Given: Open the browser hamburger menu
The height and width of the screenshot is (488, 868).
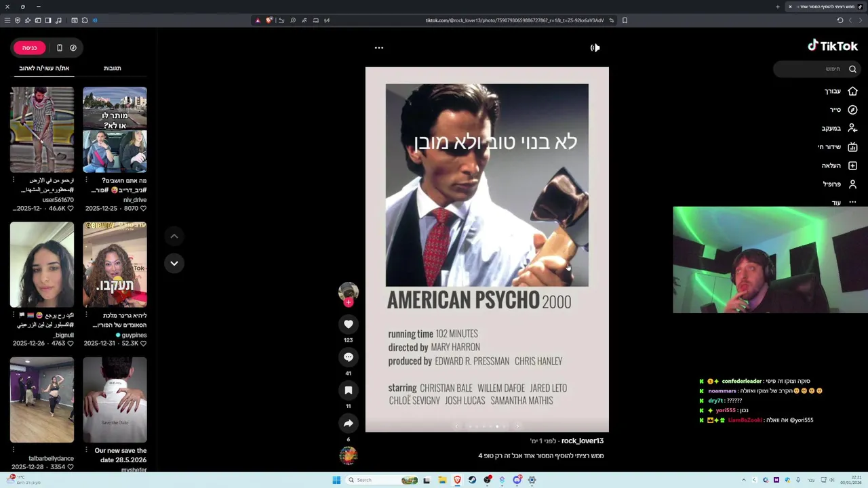Looking at the screenshot, I should (x=7, y=20).
